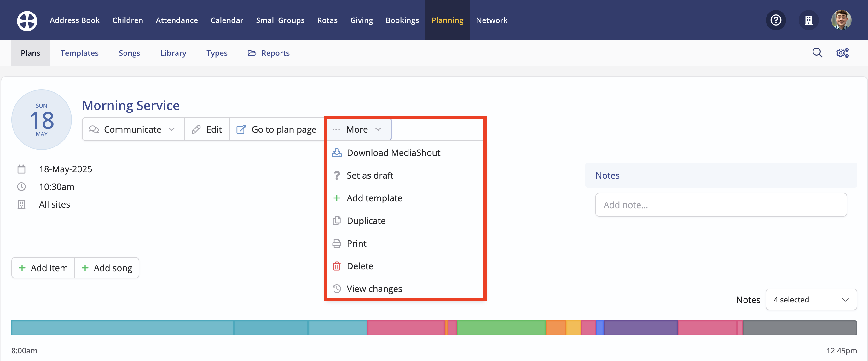Click the Edit button
Screen dimensions: 868x361
(207, 129)
